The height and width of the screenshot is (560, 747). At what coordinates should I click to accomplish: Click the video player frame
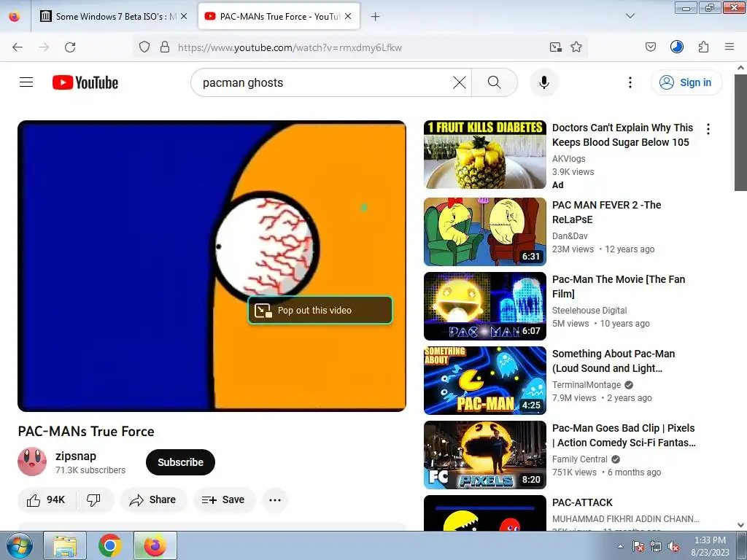[x=212, y=265]
